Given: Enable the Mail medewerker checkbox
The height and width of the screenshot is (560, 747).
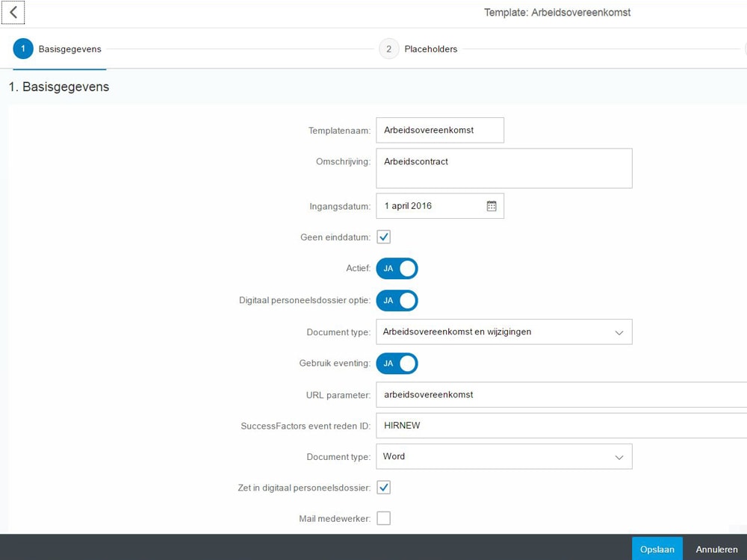Looking at the screenshot, I should [x=383, y=518].
